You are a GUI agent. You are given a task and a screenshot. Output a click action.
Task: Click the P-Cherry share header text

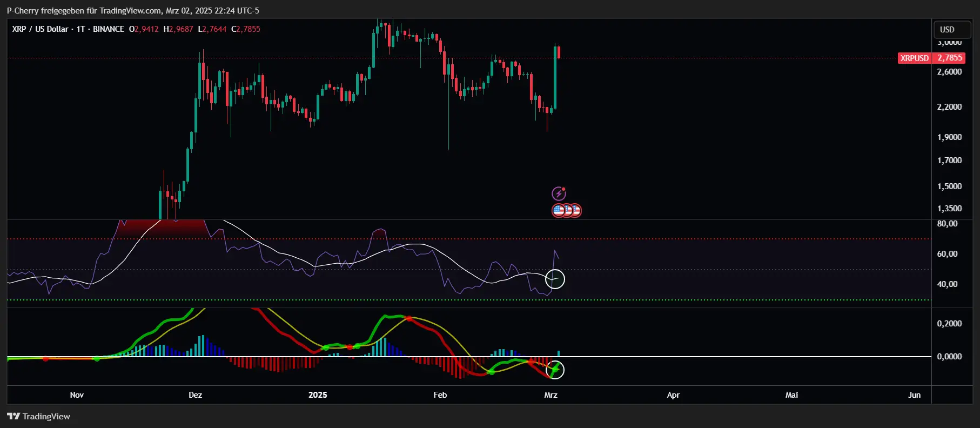pyautogui.click(x=133, y=11)
